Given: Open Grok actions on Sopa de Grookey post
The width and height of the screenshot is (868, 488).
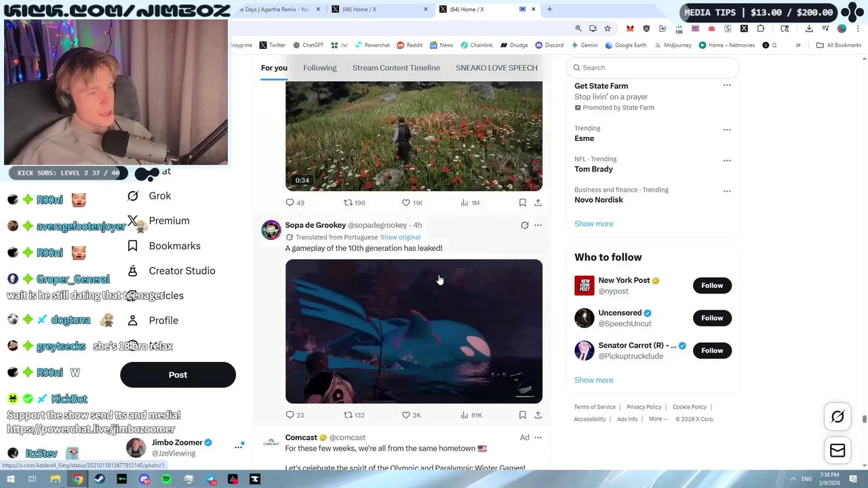Looking at the screenshot, I should point(524,225).
